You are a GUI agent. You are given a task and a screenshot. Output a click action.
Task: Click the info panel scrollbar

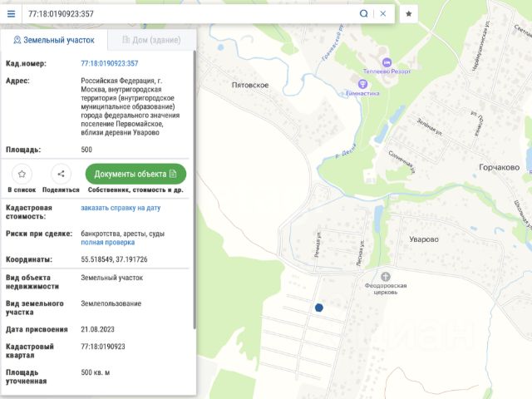click(195, 190)
